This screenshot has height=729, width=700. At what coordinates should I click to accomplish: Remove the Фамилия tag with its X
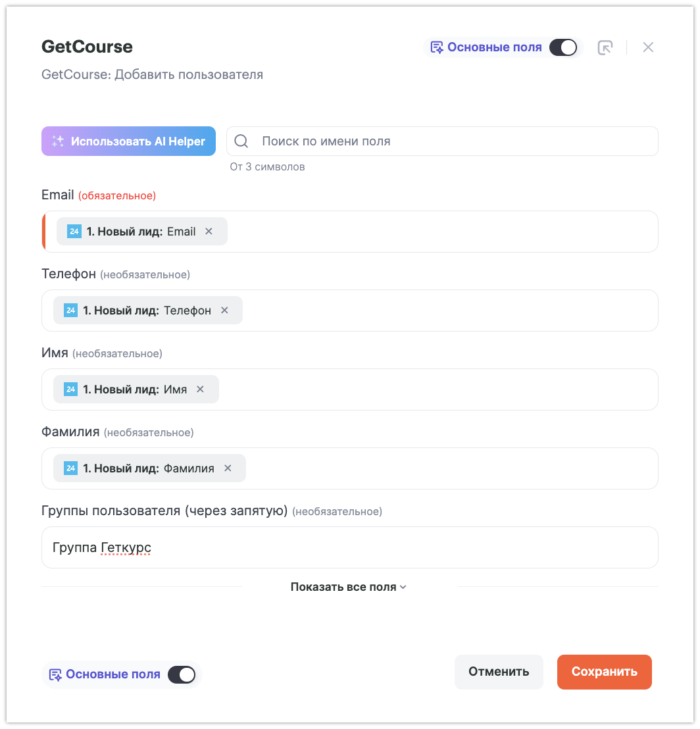coord(228,468)
